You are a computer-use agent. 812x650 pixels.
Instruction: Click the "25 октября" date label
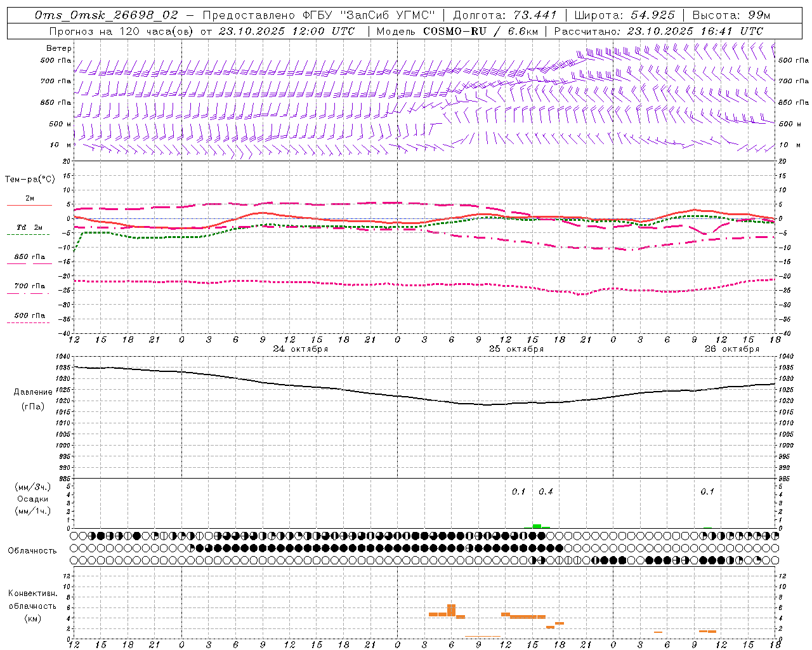point(516,349)
